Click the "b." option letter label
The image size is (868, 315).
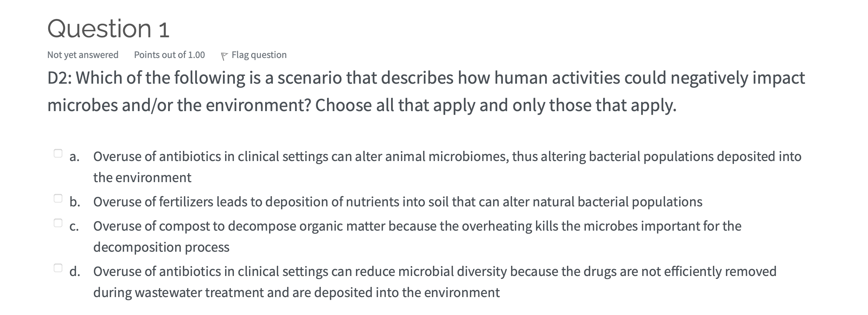pos(75,202)
